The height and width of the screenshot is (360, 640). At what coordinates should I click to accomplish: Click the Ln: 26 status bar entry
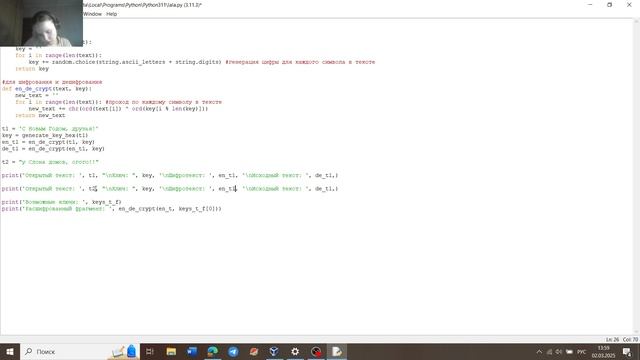coord(612,340)
